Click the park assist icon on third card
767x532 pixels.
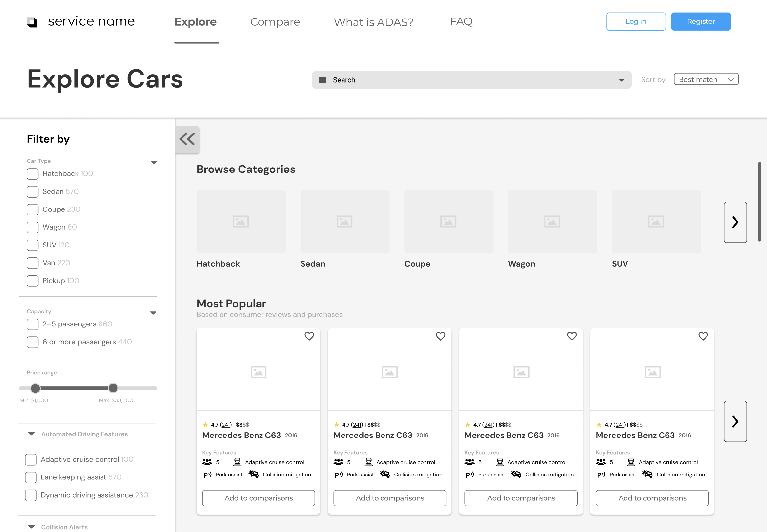470,475
